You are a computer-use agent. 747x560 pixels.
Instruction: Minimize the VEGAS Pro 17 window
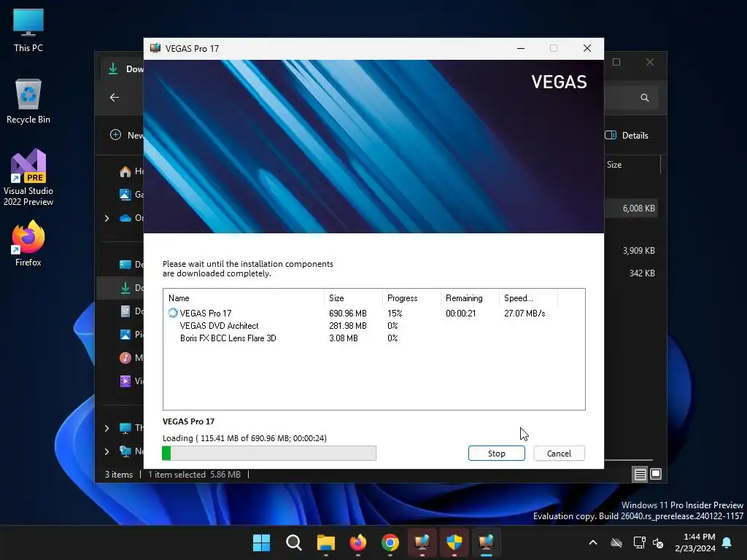point(521,48)
